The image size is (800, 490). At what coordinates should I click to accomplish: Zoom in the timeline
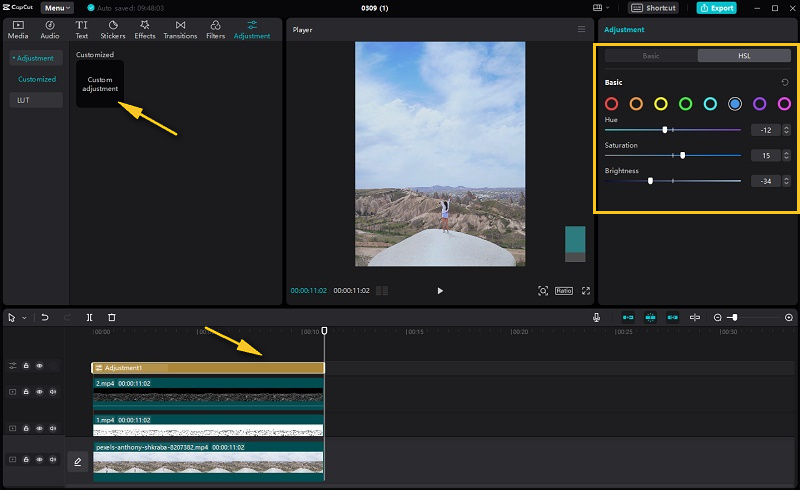[789, 317]
